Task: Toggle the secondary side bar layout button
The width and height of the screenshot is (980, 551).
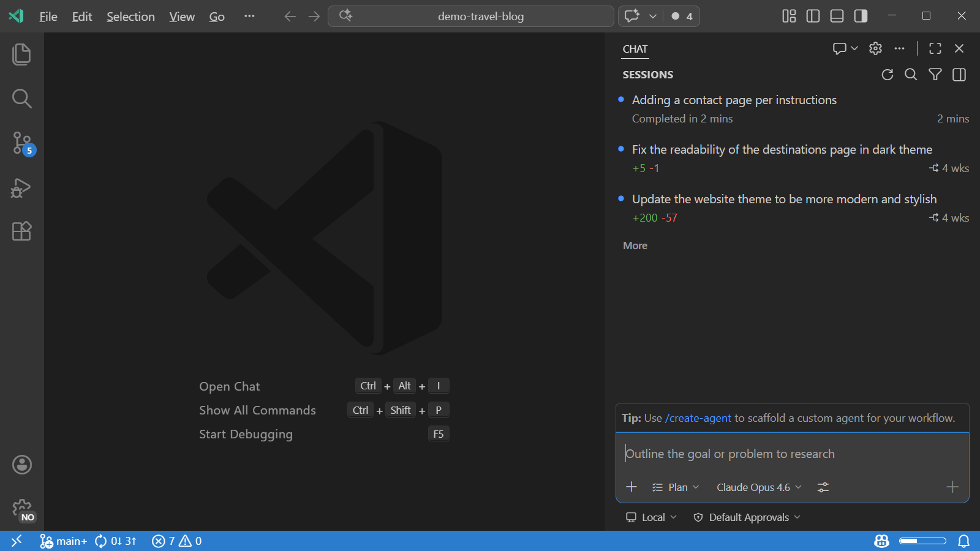Action: (x=861, y=17)
